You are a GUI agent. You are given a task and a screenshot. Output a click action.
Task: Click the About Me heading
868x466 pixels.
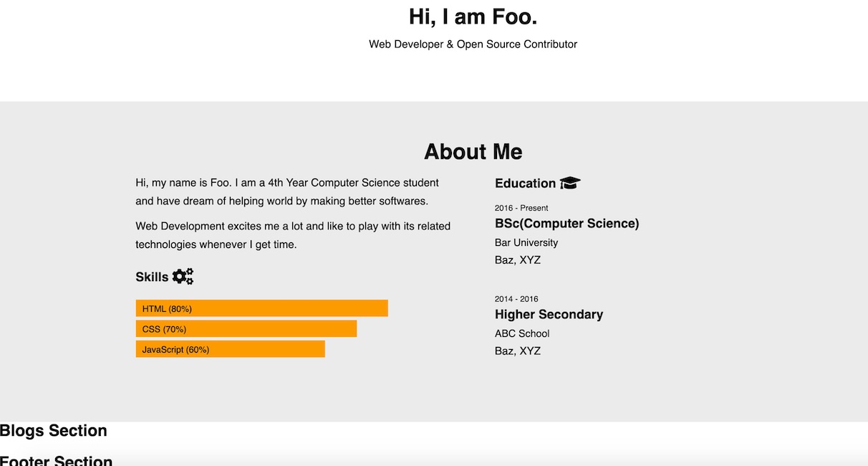point(473,152)
